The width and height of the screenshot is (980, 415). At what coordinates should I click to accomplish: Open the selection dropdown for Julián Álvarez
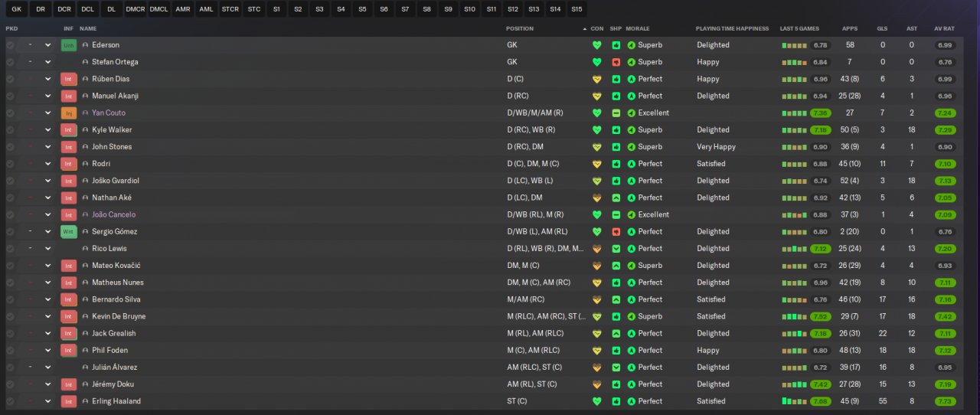48,368
